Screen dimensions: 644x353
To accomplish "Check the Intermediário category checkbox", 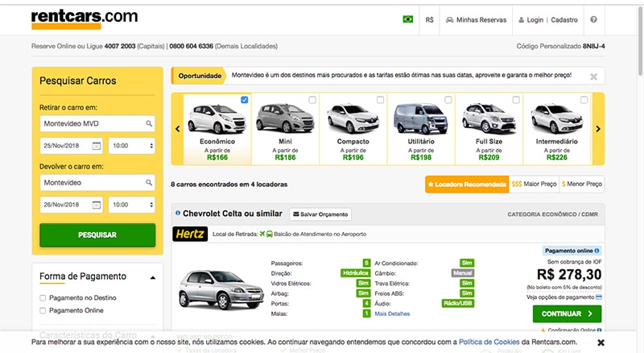I will [x=584, y=100].
